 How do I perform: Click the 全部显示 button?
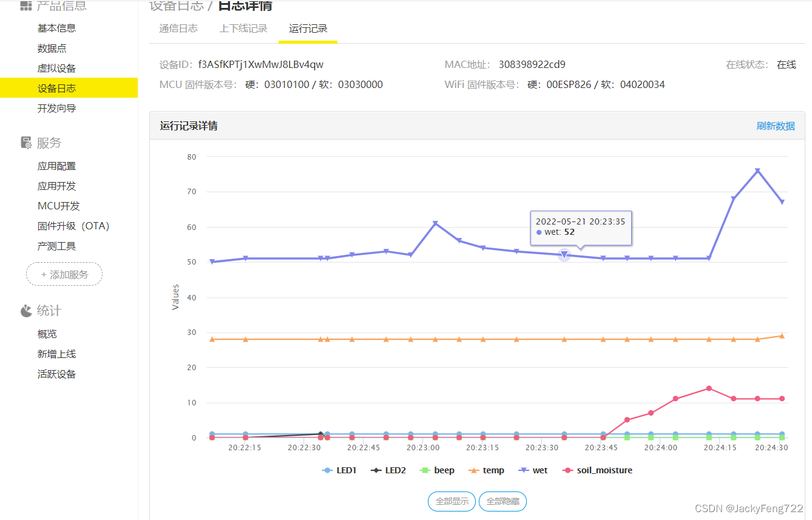[x=452, y=501]
